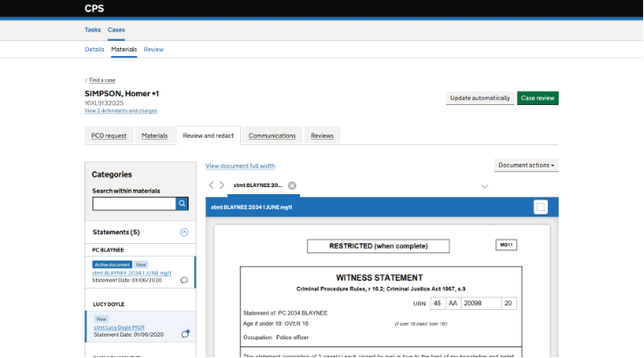Go to the Review sub-navigation link
The image size is (644, 358).
(x=154, y=49)
